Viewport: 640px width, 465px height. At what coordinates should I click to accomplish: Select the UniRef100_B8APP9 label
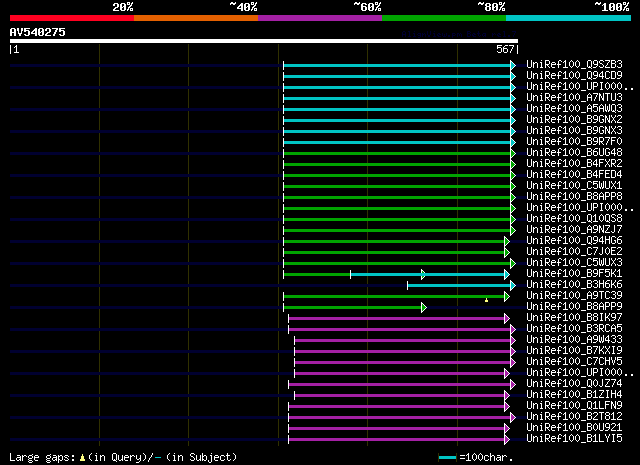pos(574,307)
